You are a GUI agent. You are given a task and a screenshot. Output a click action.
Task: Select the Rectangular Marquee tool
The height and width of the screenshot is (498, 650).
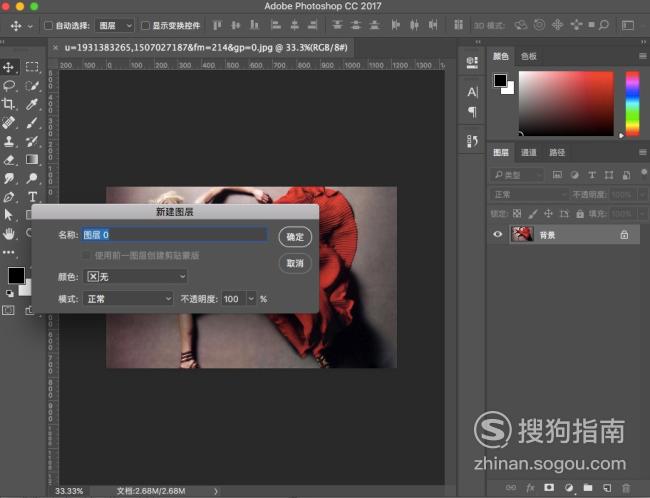coord(32,67)
